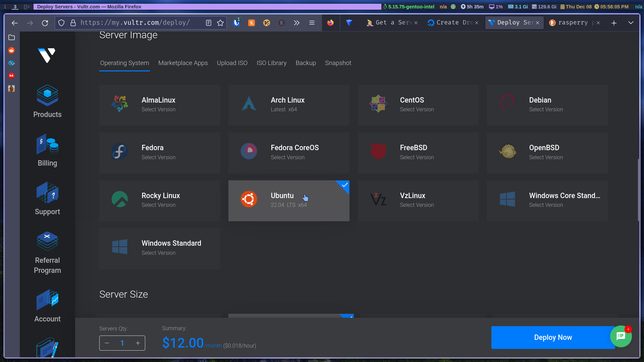
Task: List all open tabs with the chevron
Action: tap(631, 23)
